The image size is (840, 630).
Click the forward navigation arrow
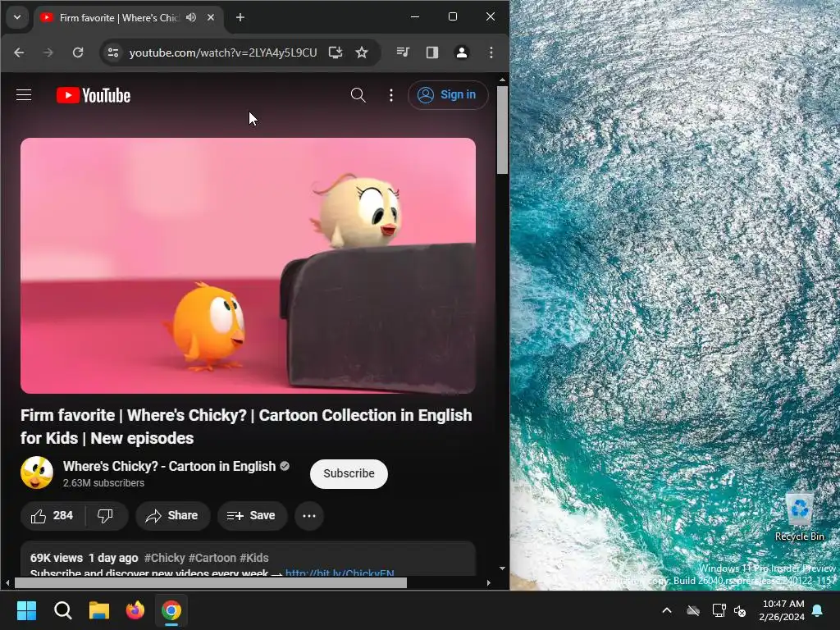point(48,52)
